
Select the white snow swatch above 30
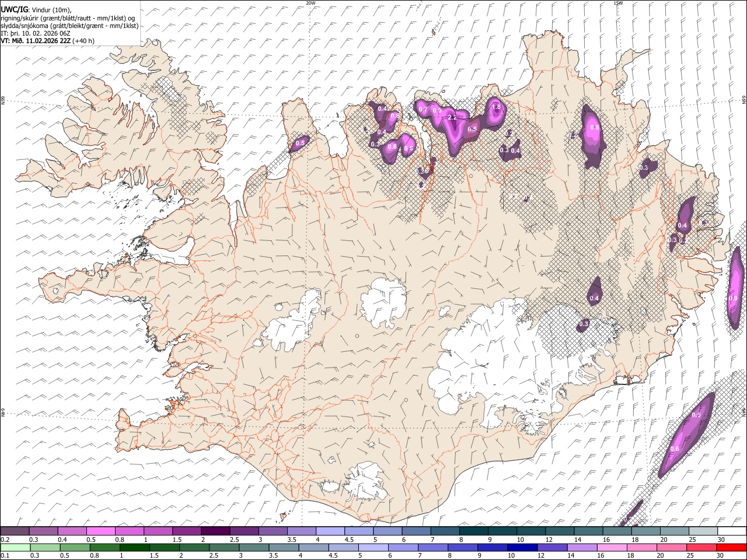pos(731,531)
